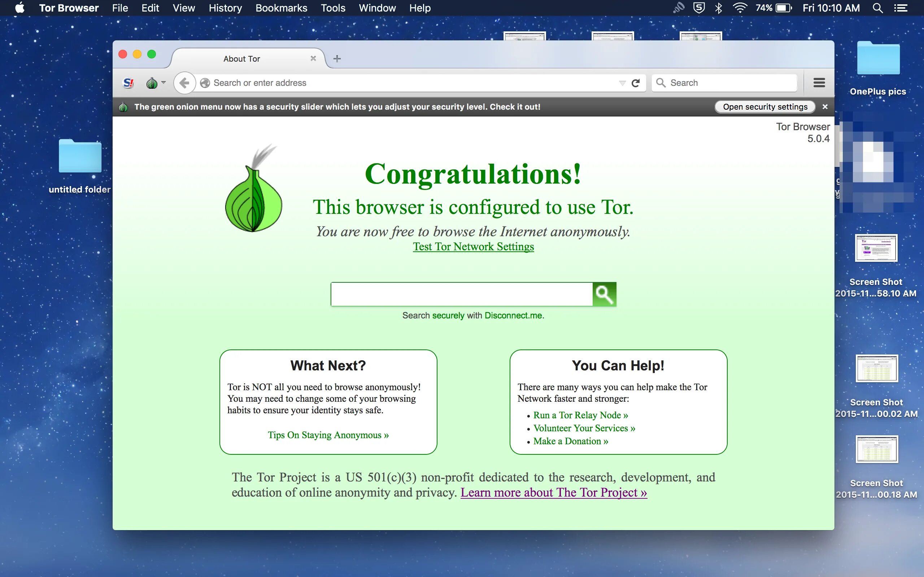Click the Torbutton green onion icon
Viewport: 924px width, 577px height.
152,83
